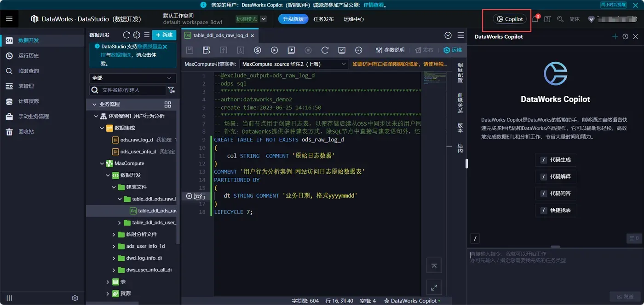Click the 运行 code lens button
This screenshot has width=644, height=305.
pos(195,196)
